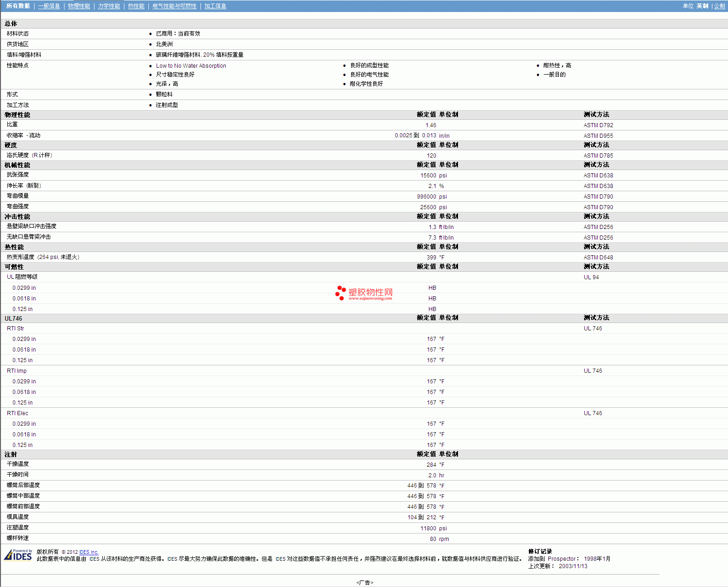Click the 收缩率 - 流动 row label
Screen dimensions: 728x587
23,135
